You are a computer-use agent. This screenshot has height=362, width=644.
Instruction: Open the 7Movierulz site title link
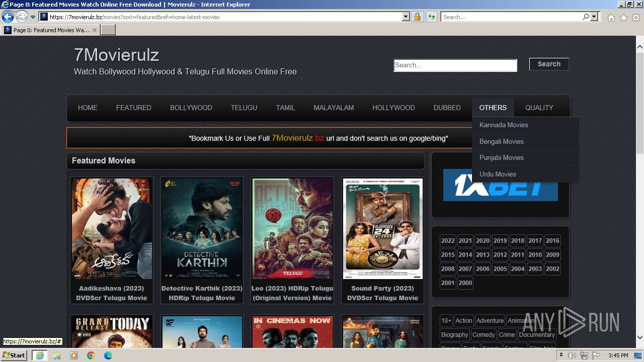(116, 54)
